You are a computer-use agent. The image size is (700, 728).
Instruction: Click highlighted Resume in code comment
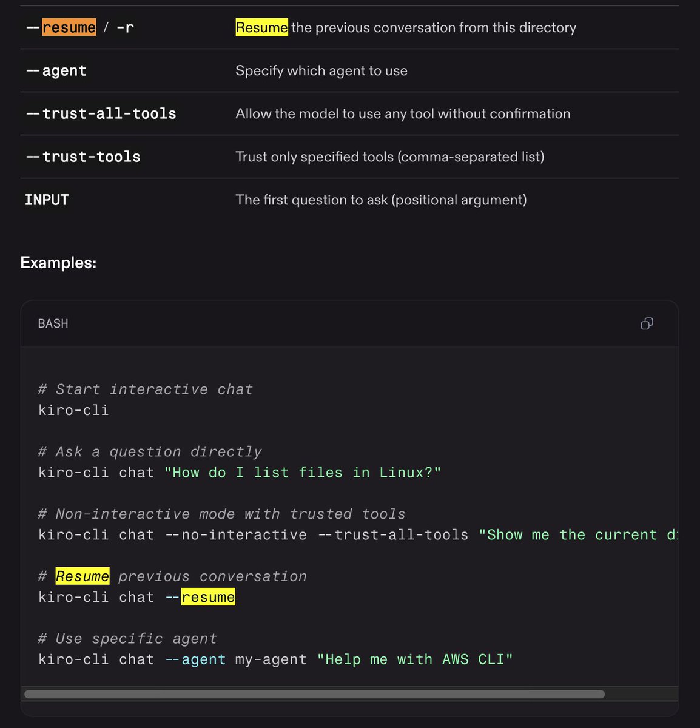(82, 576)
